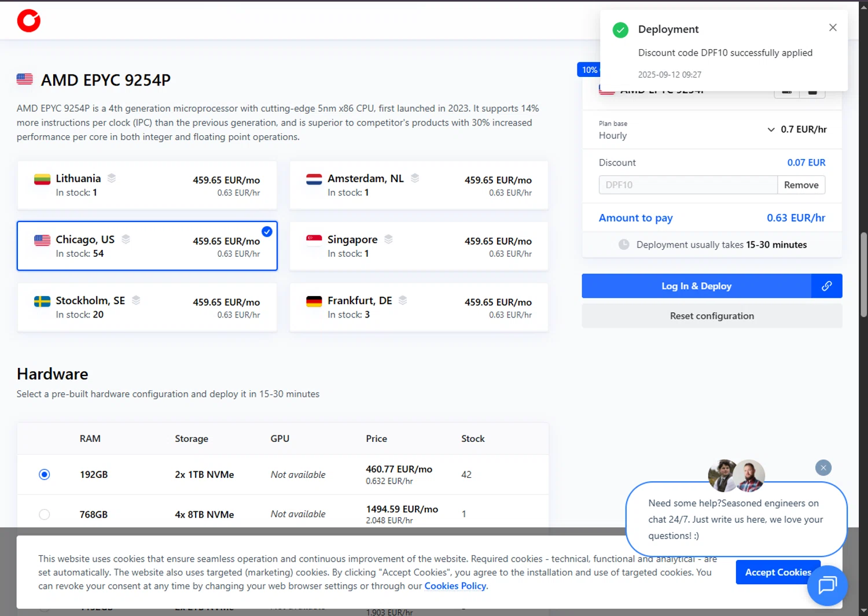Click the layers icon next to Amsterdam, NL
This screenshot has width=868, height=616.
point(415,178)
